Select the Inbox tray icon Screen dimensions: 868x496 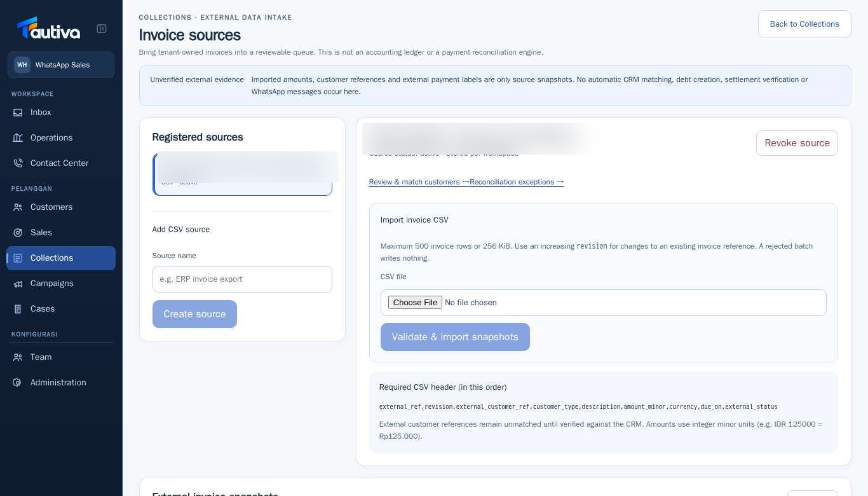(x=18, y=113)
